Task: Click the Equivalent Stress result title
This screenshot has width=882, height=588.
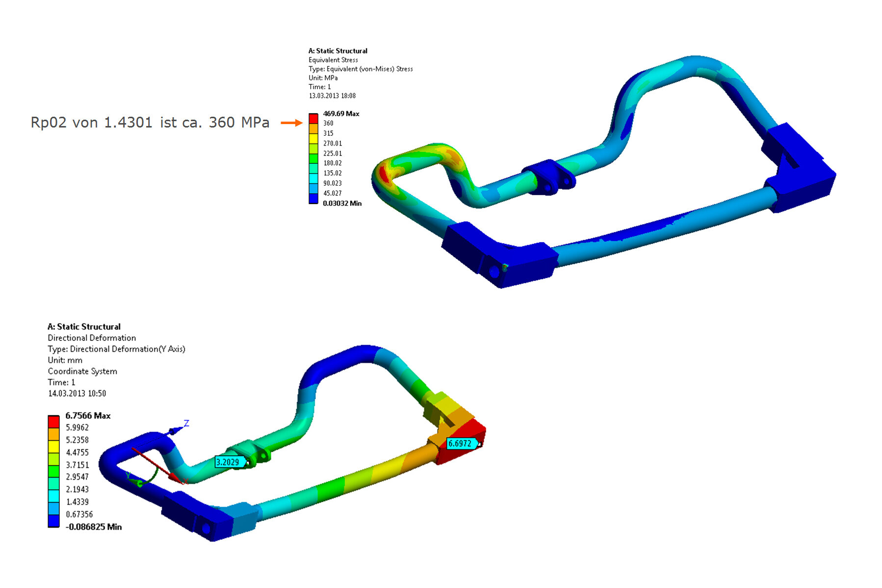Action: 333,60
